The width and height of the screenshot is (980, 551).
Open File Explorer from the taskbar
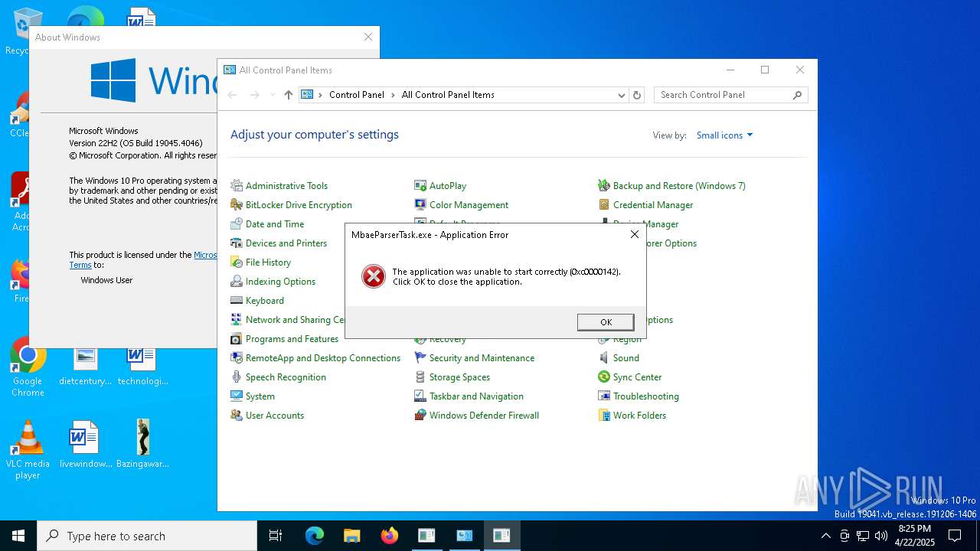click(351, 536)
